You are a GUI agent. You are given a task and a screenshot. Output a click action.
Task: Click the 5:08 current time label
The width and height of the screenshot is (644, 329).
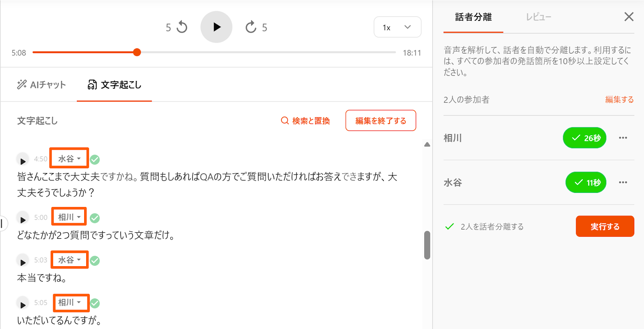click(x=19, y=53)
